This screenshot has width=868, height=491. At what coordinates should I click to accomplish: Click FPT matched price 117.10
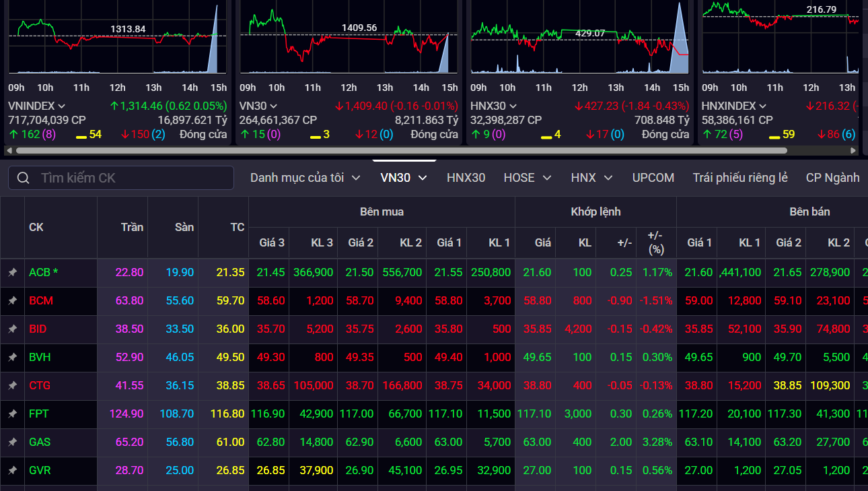536,414
